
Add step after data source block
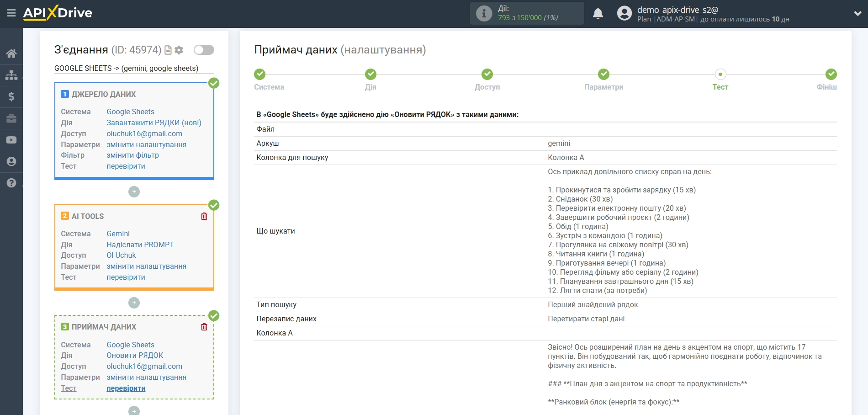tap(134, 192)
